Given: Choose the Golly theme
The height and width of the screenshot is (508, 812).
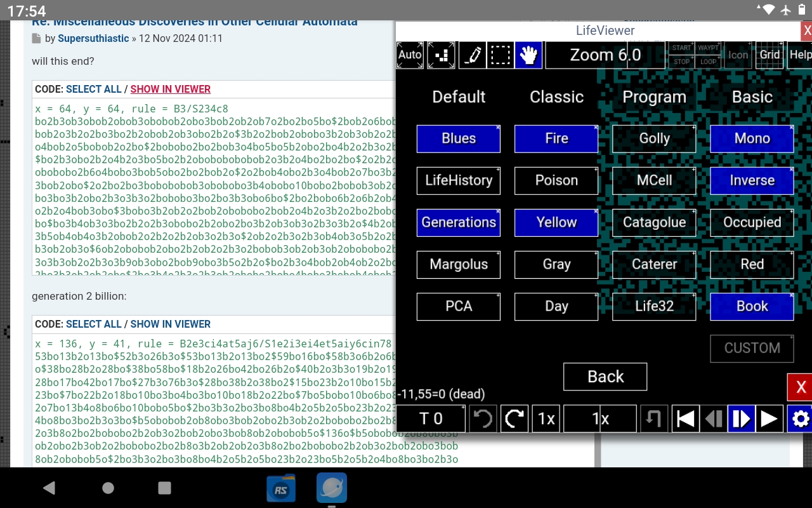Looking at the screenshot, I should coord(654,138).
